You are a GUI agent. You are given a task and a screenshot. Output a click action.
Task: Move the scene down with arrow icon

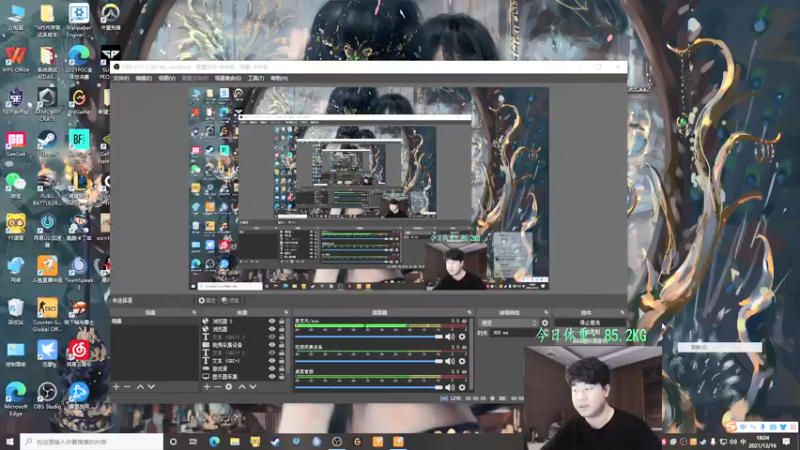152,387
